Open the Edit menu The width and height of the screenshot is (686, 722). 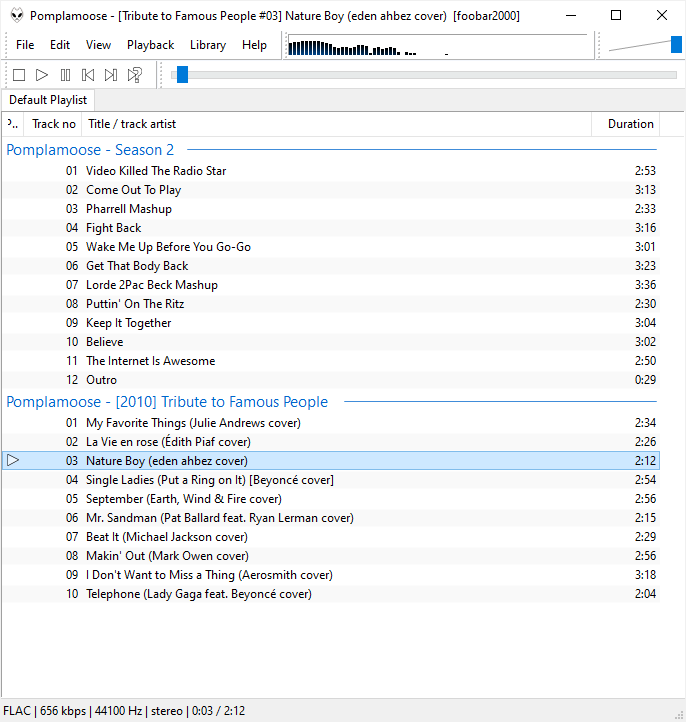[60, 45]
